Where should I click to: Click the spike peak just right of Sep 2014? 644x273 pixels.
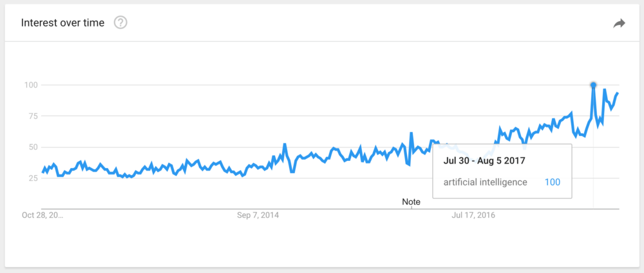285,144
